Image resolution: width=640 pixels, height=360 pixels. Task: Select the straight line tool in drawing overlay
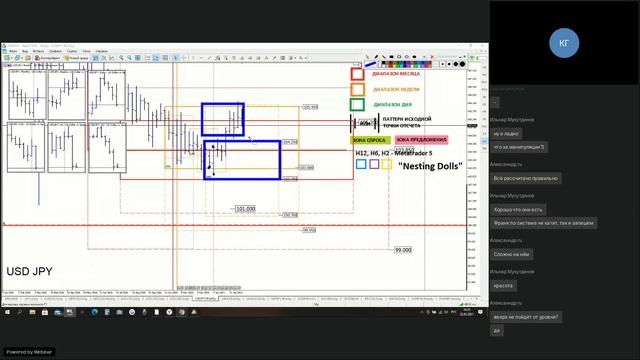pyautogui.click(x=384, y=56)
